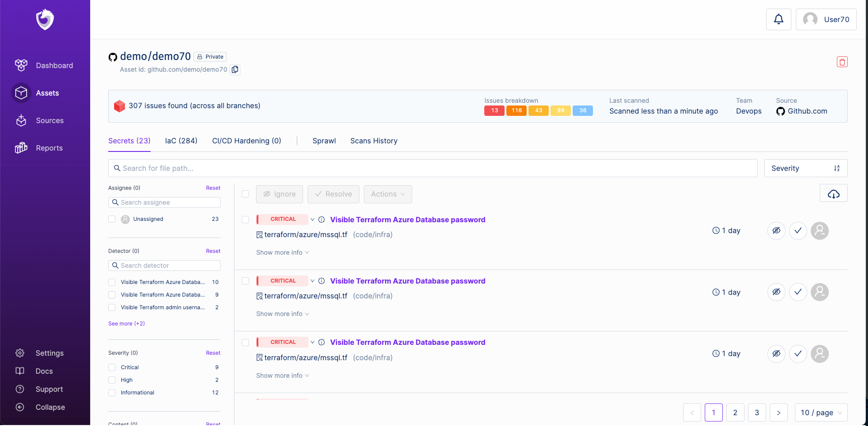Viewport: 868px width, 426px height.
Task: Open severity chevron on first critical issue
Action: (x=312, y=220)
